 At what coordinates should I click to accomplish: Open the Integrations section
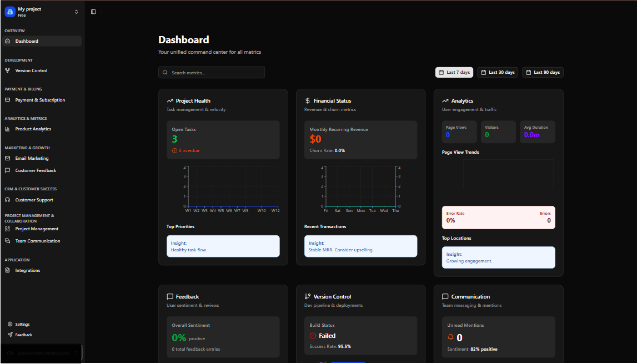tap(28, 270)
